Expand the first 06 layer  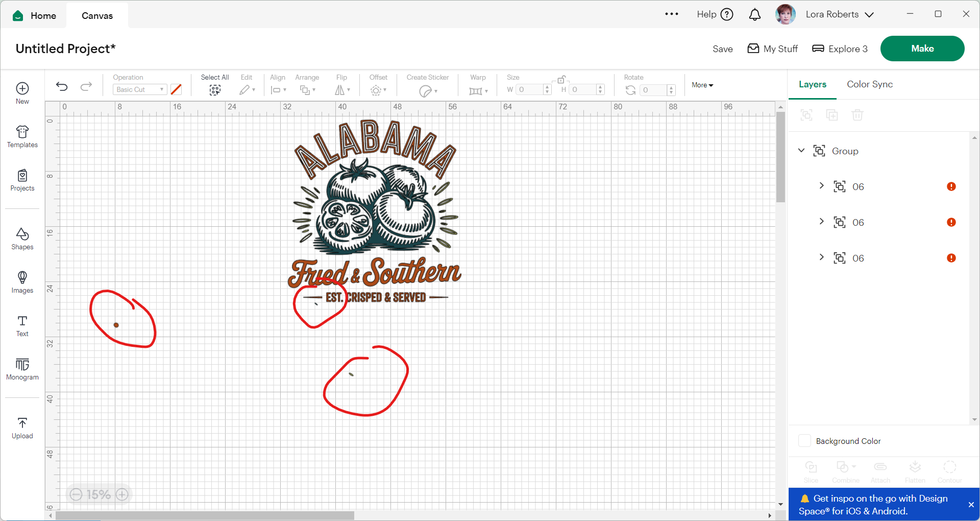[x=821, y=186]
